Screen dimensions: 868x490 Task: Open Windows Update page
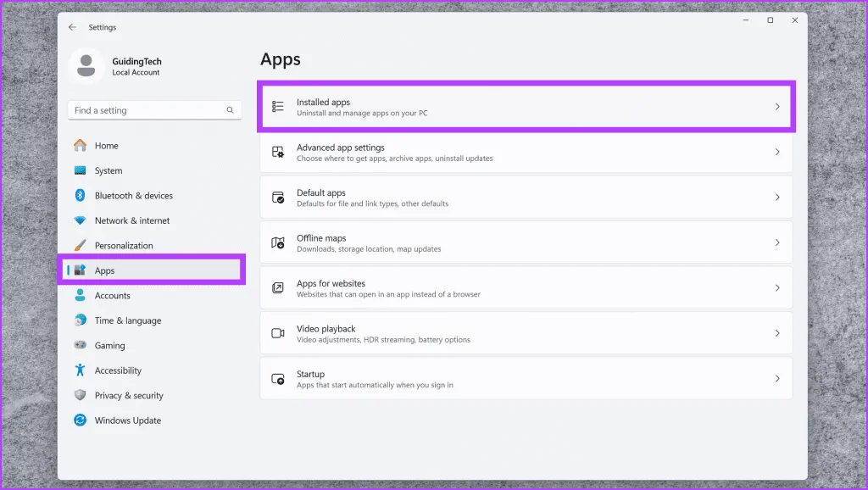tap(127, 420)
